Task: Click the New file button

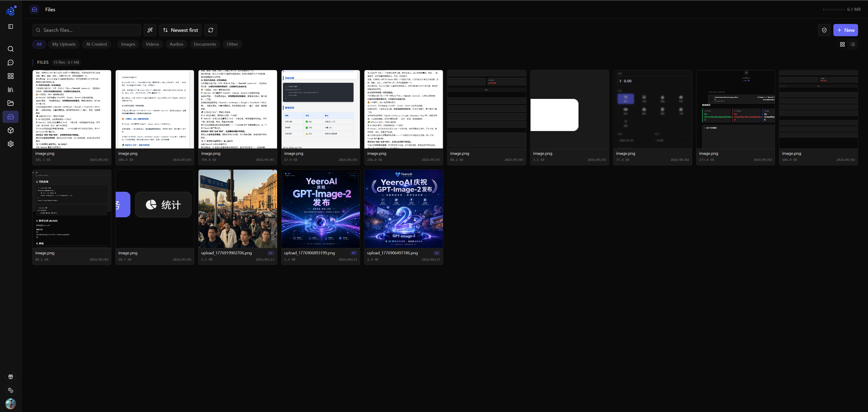Action: click(x=845, y=30)
